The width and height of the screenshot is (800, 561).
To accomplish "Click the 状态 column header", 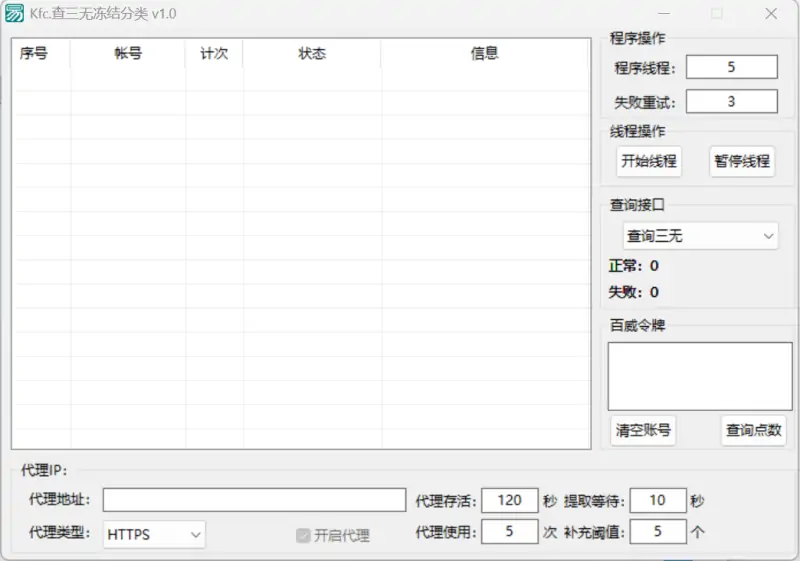I will [312, 54].
